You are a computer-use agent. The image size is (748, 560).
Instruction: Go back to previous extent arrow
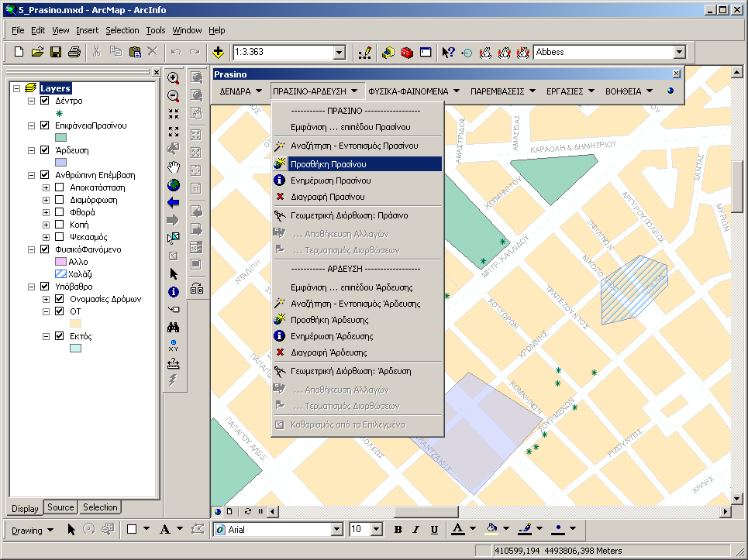point(174,203)
